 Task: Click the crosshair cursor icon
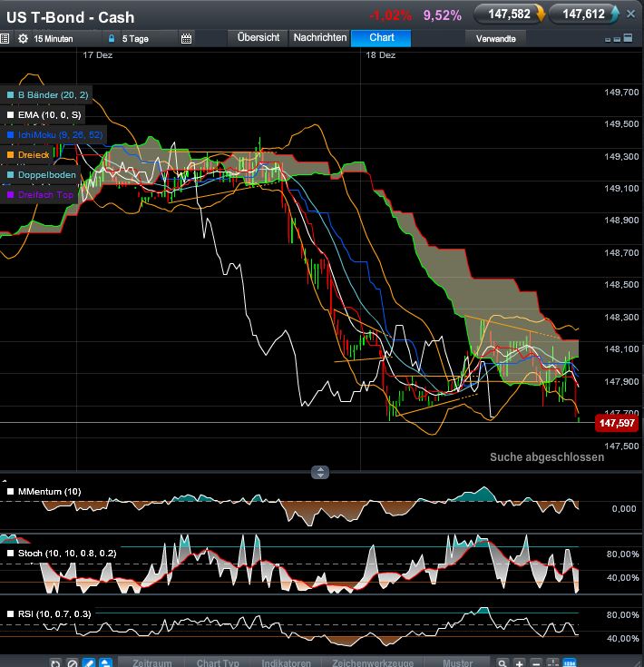click(x=552, y=663)
